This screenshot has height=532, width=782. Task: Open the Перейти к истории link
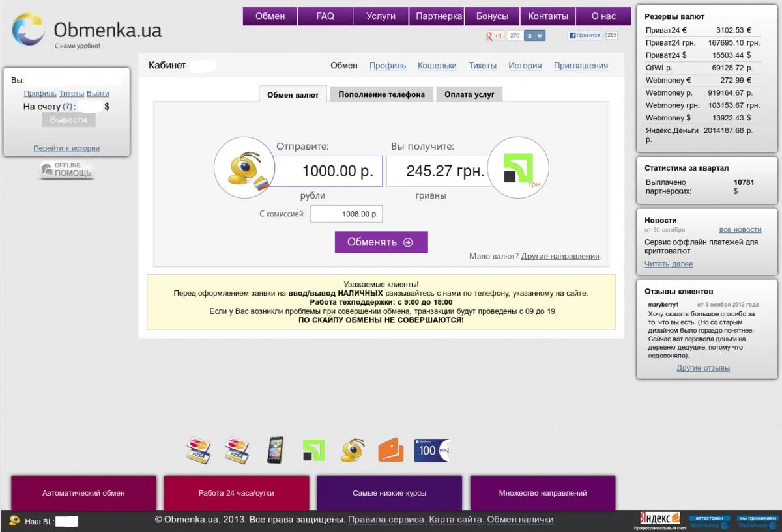pyautogui.click(x=66, y=148)
